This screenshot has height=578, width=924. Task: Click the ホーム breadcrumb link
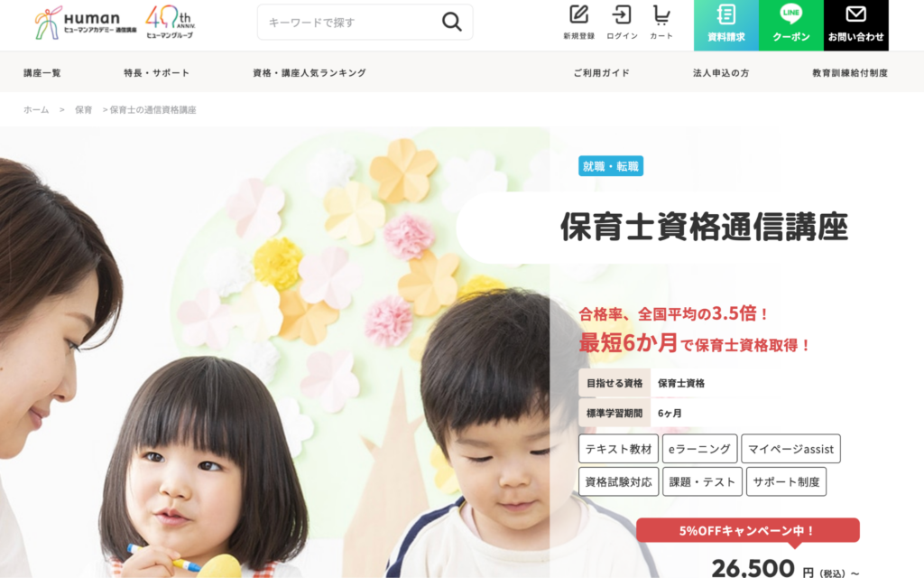coord(36,109)
